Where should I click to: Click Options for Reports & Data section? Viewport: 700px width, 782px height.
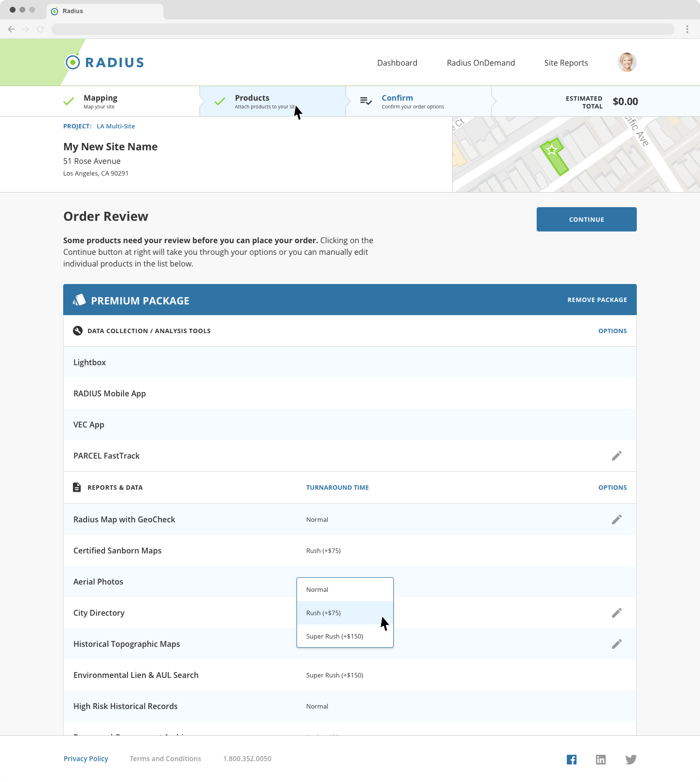point(612,487)
